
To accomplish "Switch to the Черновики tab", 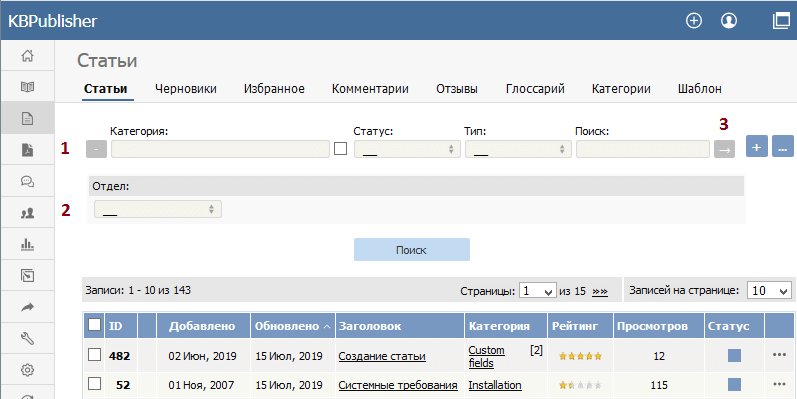I will (186, 89).
